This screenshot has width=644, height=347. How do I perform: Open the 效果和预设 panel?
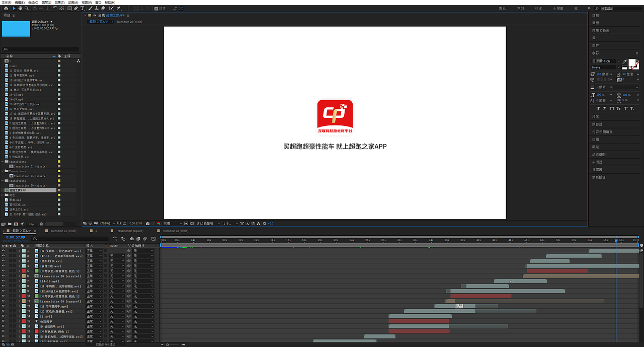click(601, 30)
